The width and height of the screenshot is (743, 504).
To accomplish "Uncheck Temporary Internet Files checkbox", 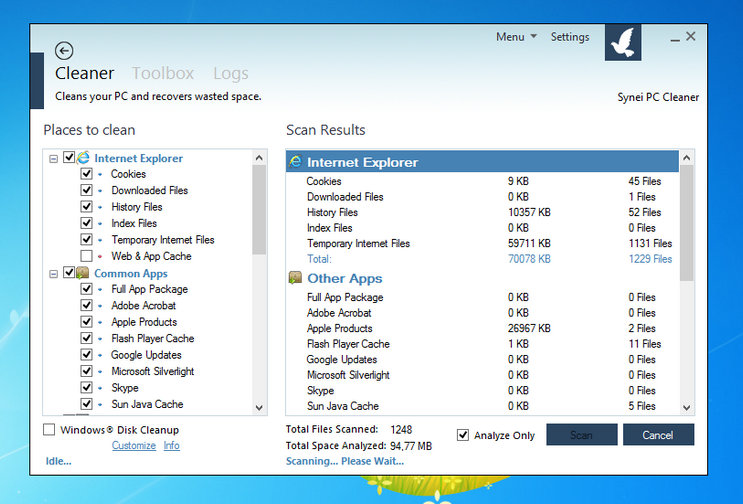I will click(86, 239).
